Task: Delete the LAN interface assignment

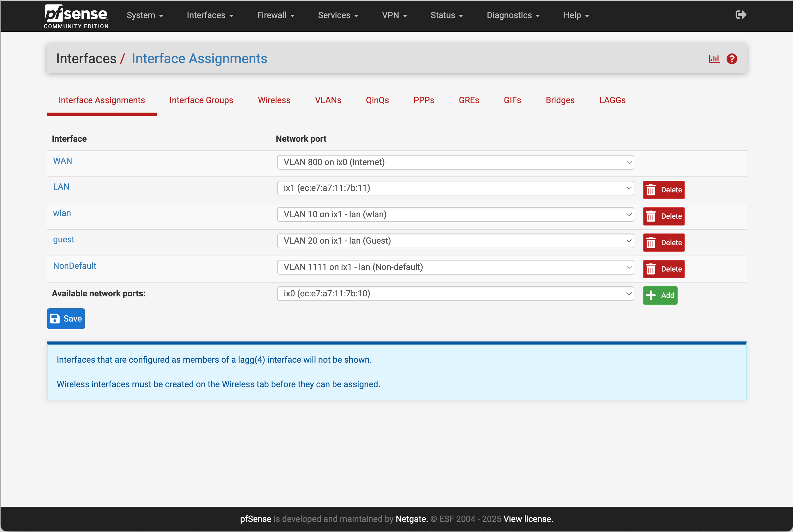Action: [663, 190]
